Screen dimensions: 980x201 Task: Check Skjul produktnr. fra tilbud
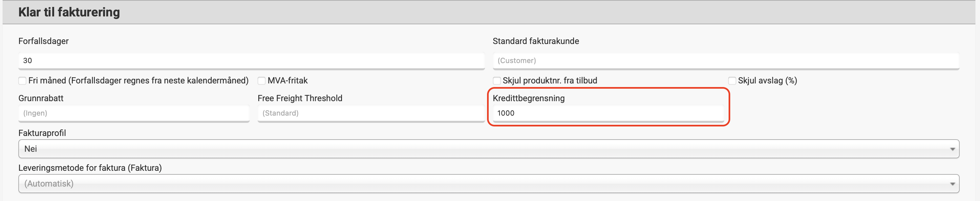[x=497, y=81]
